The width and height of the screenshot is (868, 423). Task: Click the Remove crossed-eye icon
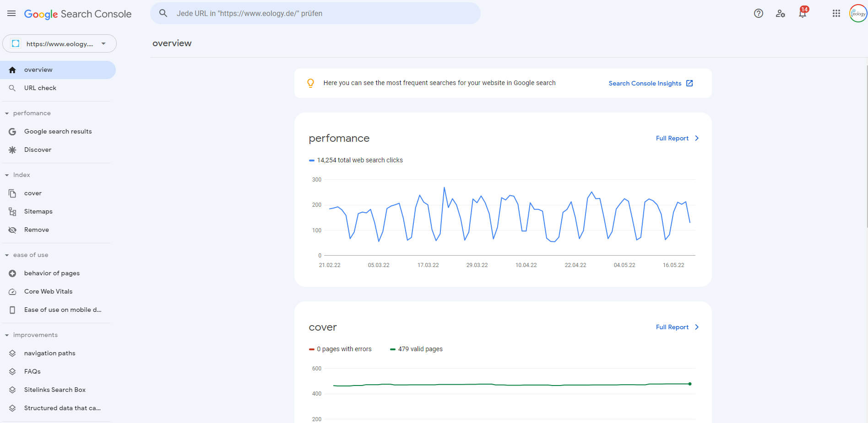(12, 230)
